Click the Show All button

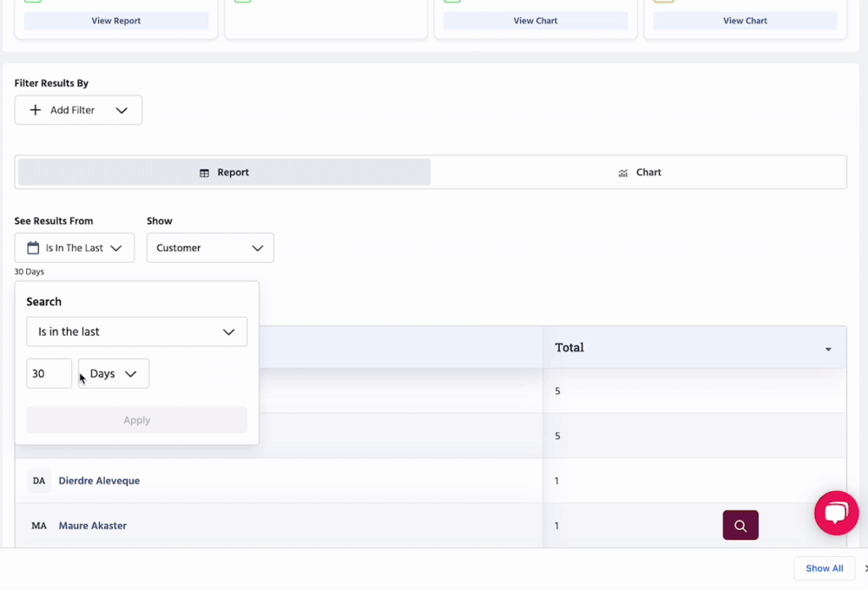[x=824, y=568]
